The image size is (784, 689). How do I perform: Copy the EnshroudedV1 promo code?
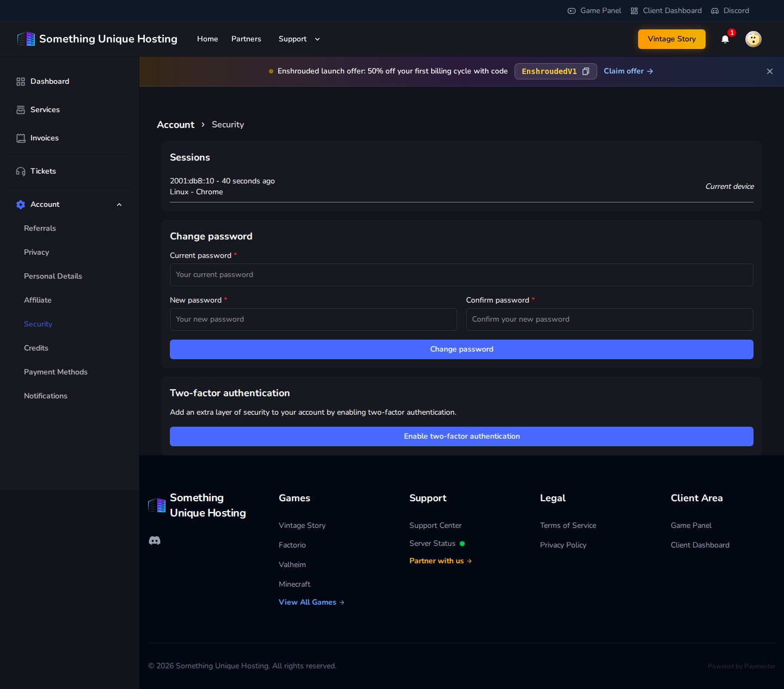[586, 71]
